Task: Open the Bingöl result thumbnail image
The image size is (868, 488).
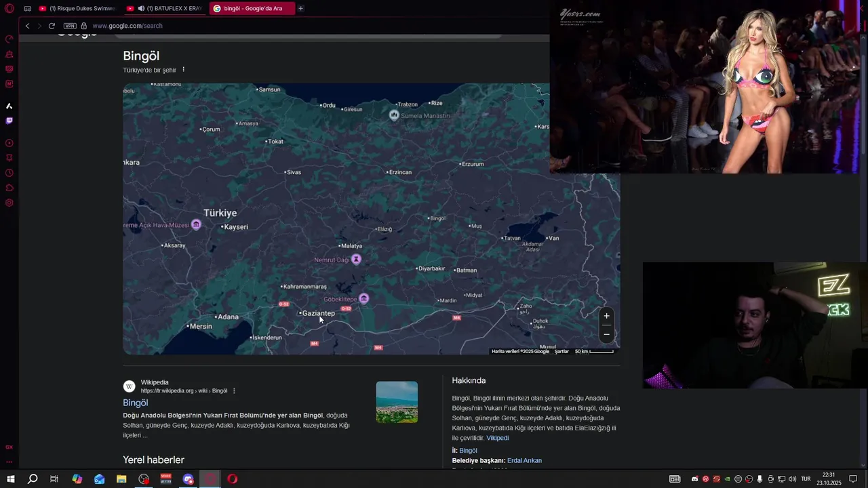Action: tap(397, 402)
